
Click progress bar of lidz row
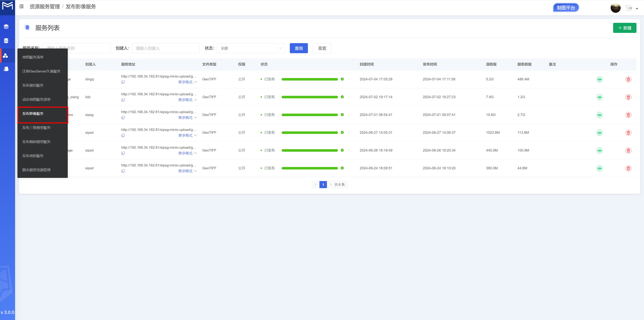[x=309, y=97]
